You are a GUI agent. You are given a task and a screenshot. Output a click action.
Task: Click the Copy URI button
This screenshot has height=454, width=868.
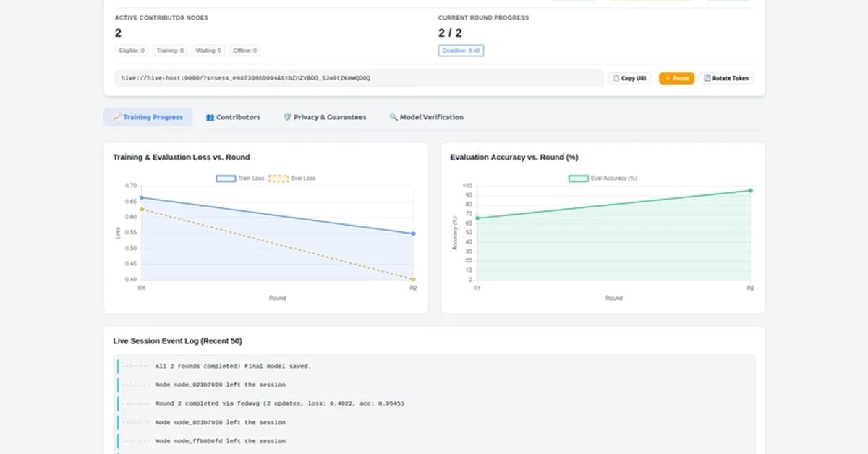[630, 78]
